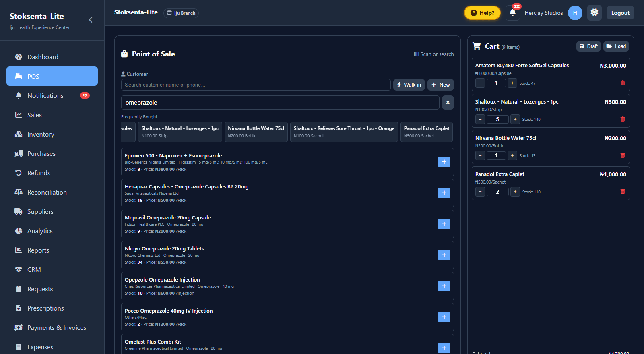The height and width of the screenshot is (354, 644).
Task: Pick Shaltoux Natural Lozenges frequently bought chip
Action: (180, 132)
